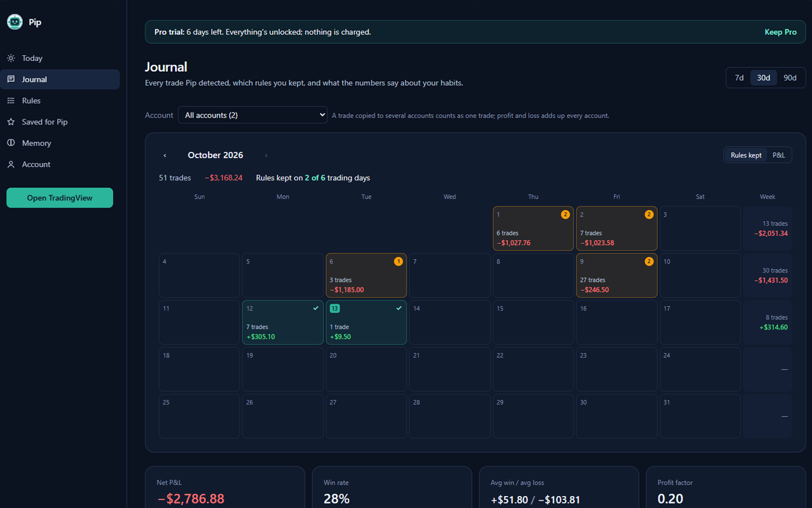Switch calendar to P&L view
This screenshot has width=812, height=508.
click(x=778, y=156)
